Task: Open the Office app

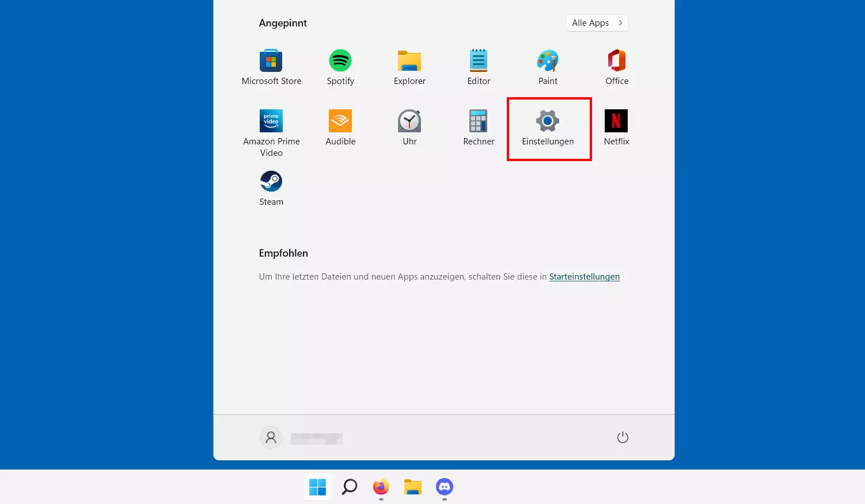Action: point(617,67)
